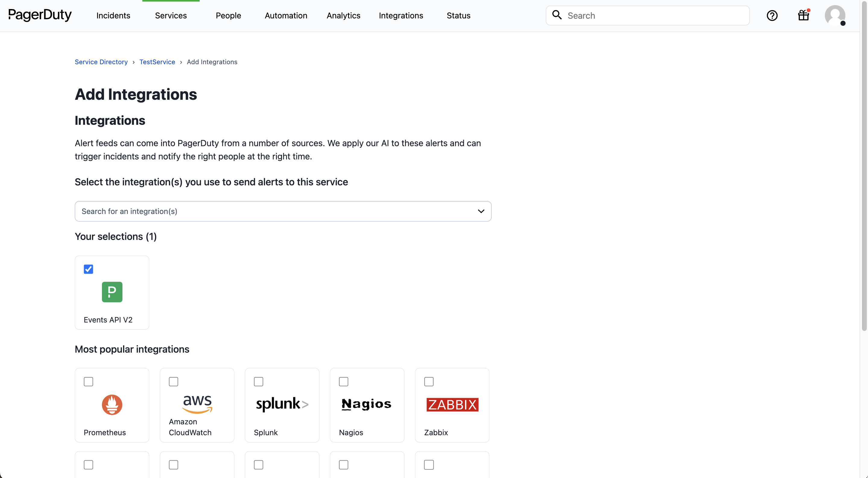Image resolution: width=868 pixels, height=478 pixels.
Task: Check the Nagios integration checkbox
Action: point(343,381)
